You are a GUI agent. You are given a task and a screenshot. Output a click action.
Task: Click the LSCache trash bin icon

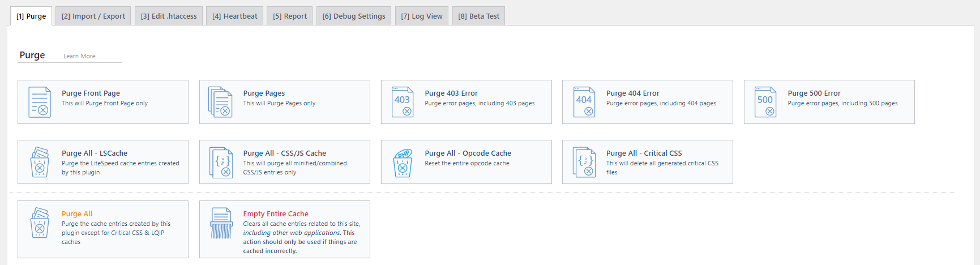(40, 163)
